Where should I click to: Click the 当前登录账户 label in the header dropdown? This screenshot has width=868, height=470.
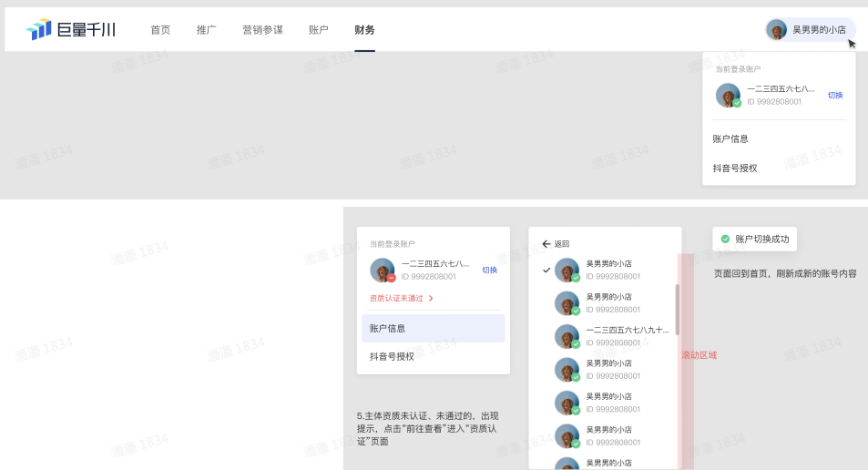click(x=738, y=69)
